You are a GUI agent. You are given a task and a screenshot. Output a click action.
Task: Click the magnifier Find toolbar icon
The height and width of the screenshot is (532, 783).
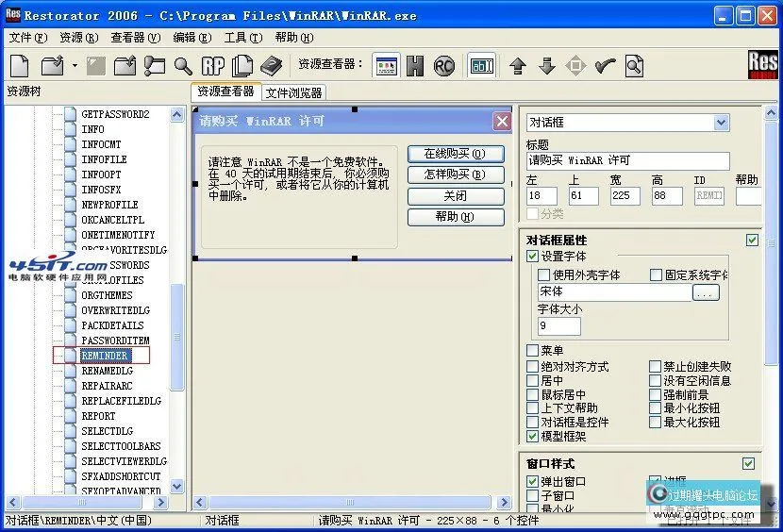(x=183, y=65)
